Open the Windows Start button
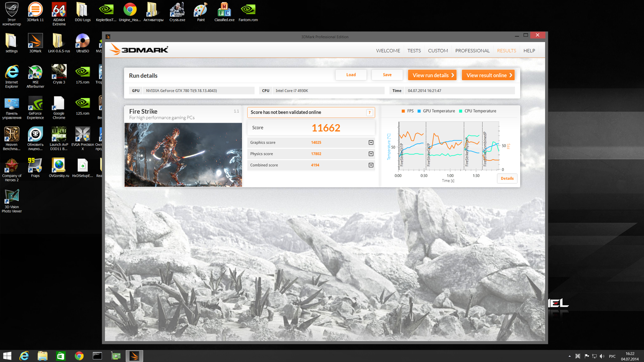The image size is (644, 362). point(7,356)
